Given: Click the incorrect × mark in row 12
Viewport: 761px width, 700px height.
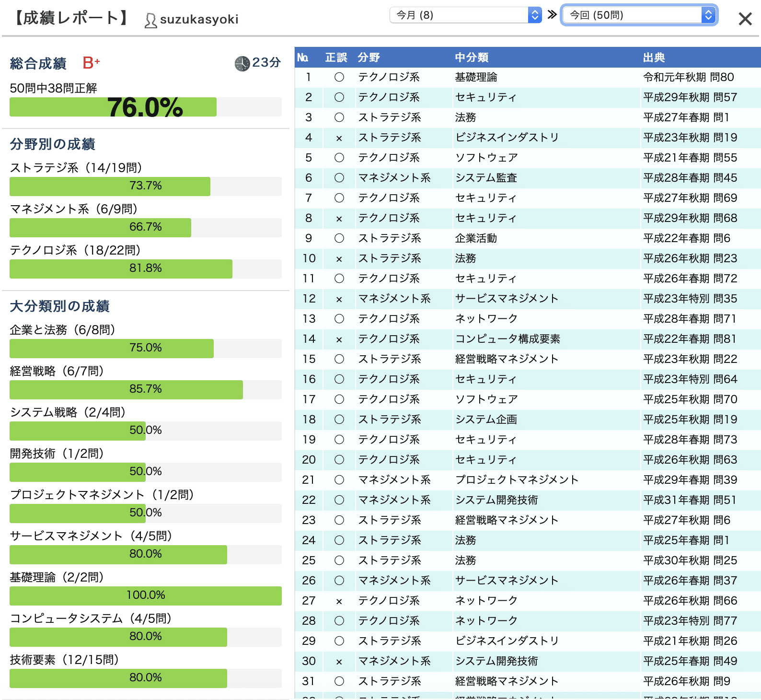Looking at the screenshot, I should click(x=339, y=299).
